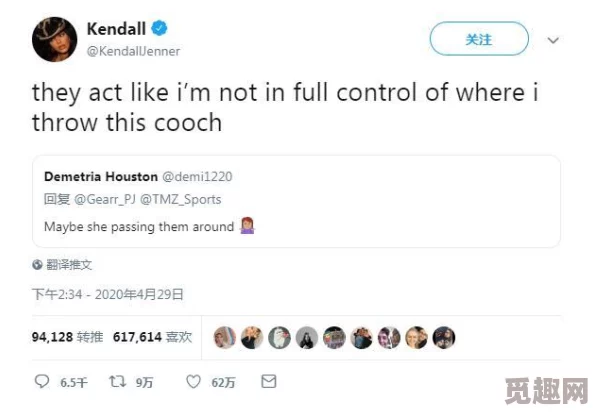
Task: Open Kendall's profile avatar picture
Action: (55, 39)
